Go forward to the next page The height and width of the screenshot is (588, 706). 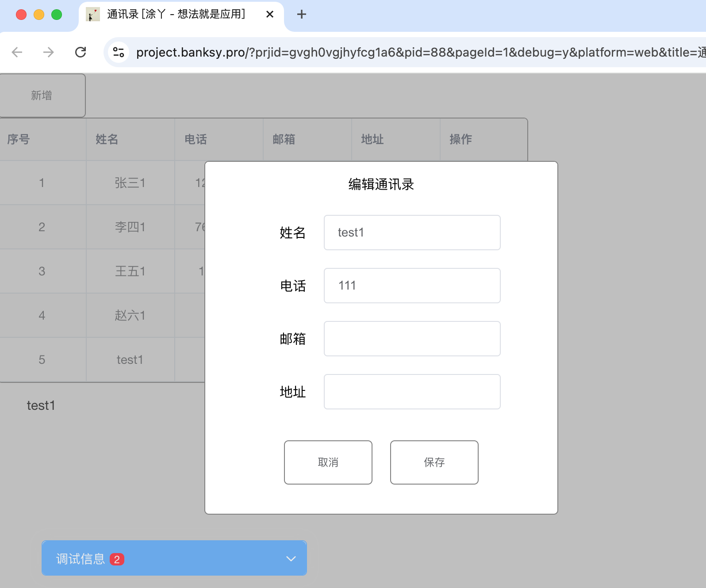pos(48,52)
